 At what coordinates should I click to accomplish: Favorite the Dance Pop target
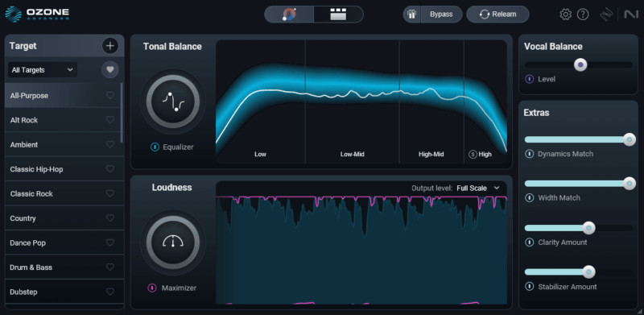pos(110,242)
